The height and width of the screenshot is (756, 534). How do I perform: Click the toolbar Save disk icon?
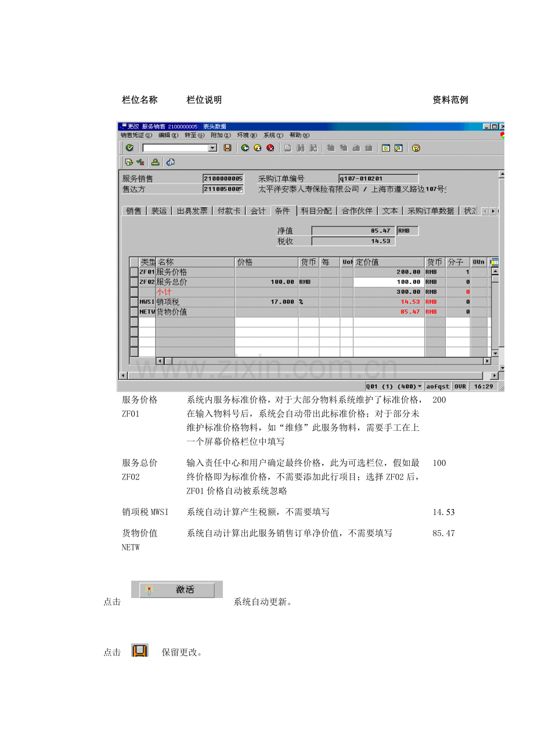click(x=228, y=148)
